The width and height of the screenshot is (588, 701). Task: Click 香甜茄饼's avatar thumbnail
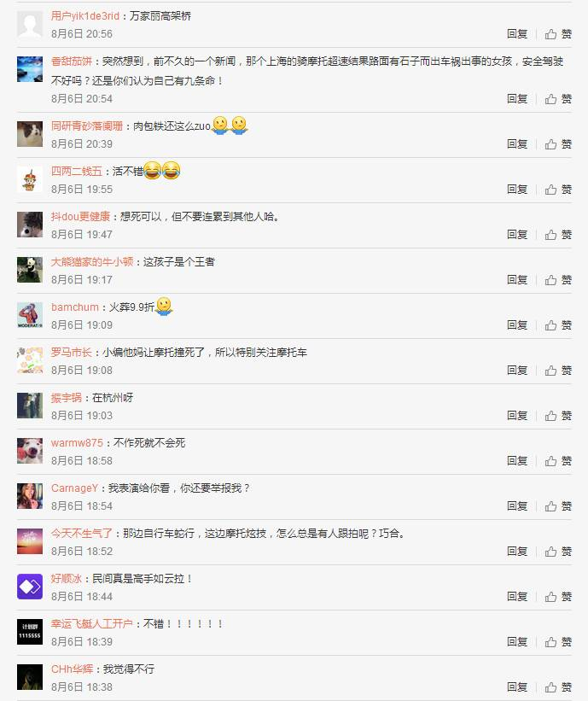point(30,69)
